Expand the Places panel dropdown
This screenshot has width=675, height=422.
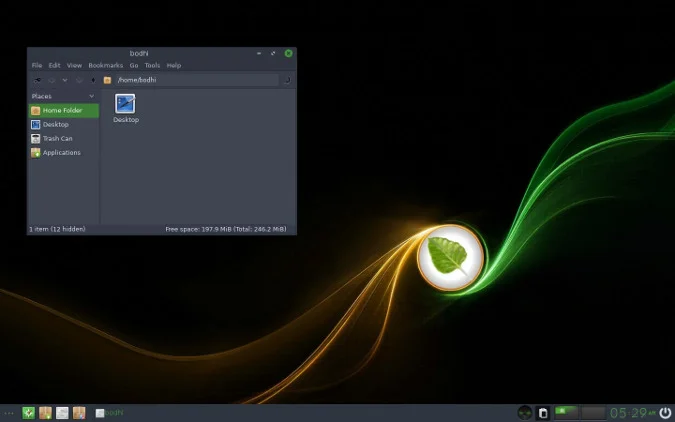coord(92,96)
